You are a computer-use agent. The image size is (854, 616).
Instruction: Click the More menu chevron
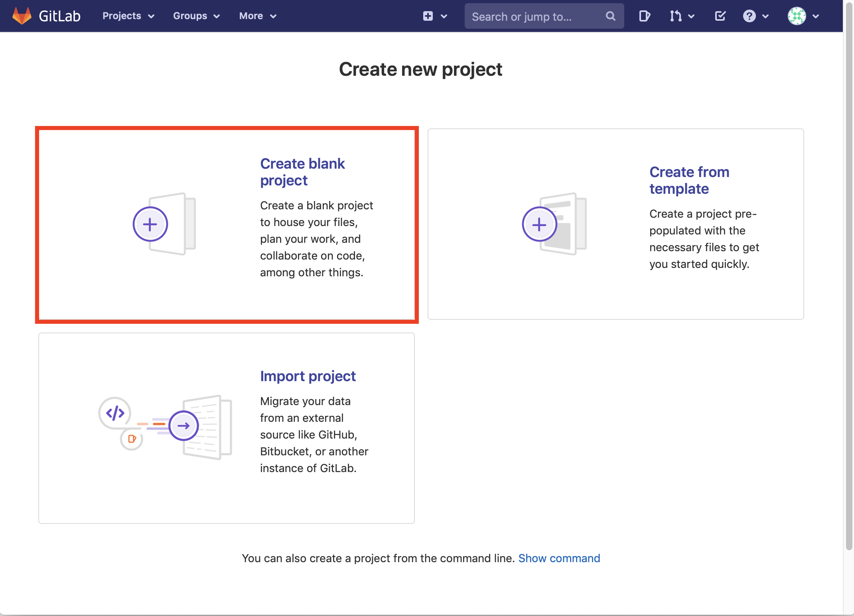click(x=273, y=16)
